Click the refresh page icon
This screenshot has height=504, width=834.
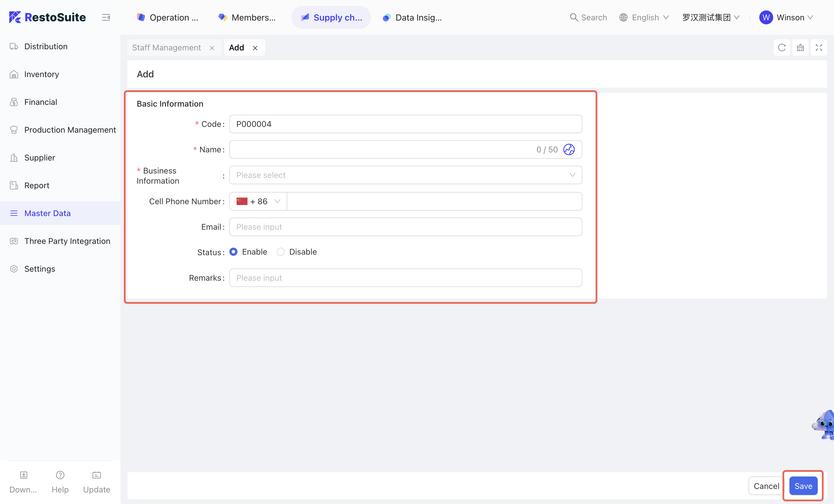point(782,48)
